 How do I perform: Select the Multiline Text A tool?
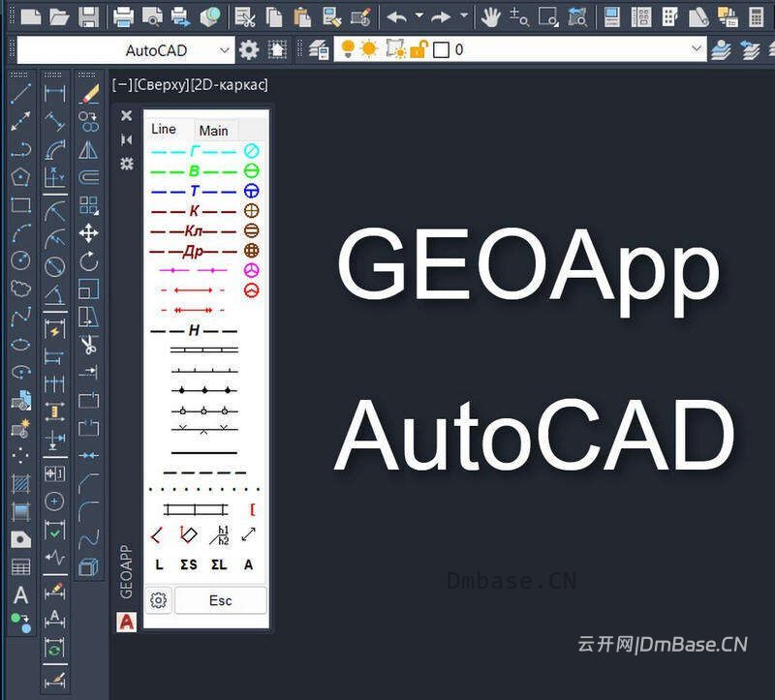coord(20,594)
